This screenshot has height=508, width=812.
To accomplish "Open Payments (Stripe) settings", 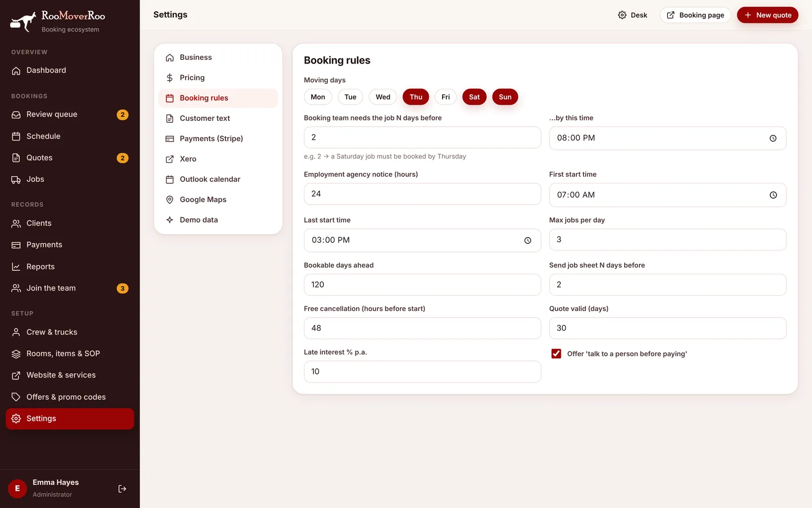I will click(x=218, y=139).
